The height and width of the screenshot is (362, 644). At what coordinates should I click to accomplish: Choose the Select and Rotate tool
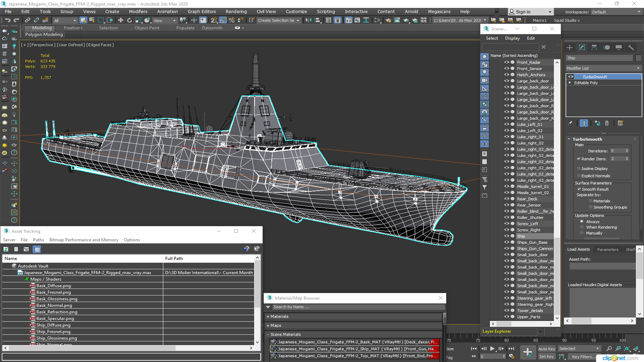pyautogui.click(x=129, y=20)
